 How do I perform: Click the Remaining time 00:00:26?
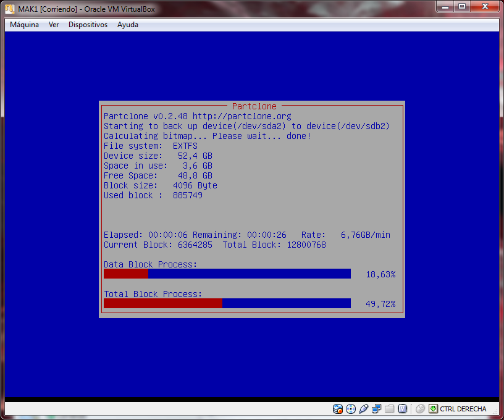click(266, 235)
